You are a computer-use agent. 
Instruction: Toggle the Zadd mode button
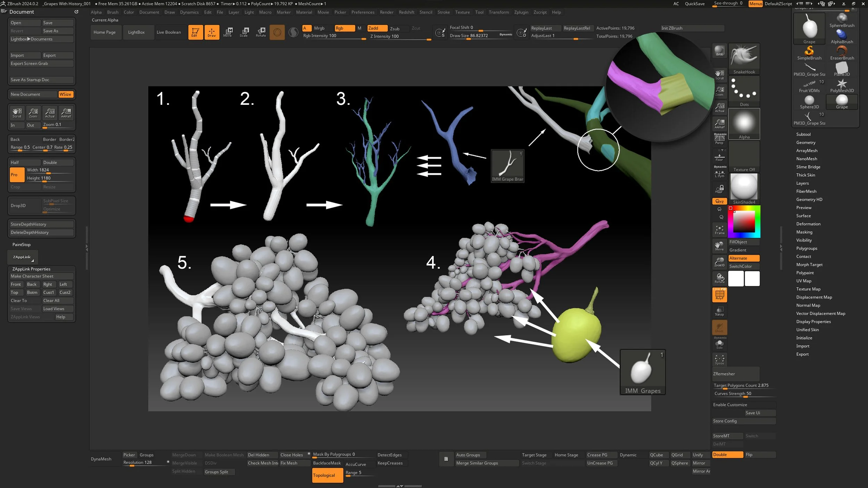tap(377, 28)
